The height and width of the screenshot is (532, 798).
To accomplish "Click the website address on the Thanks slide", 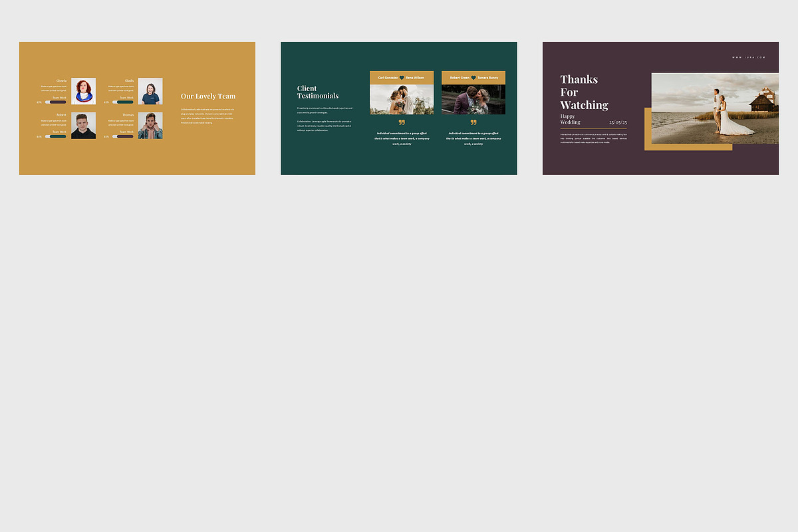I will (749, 57).
